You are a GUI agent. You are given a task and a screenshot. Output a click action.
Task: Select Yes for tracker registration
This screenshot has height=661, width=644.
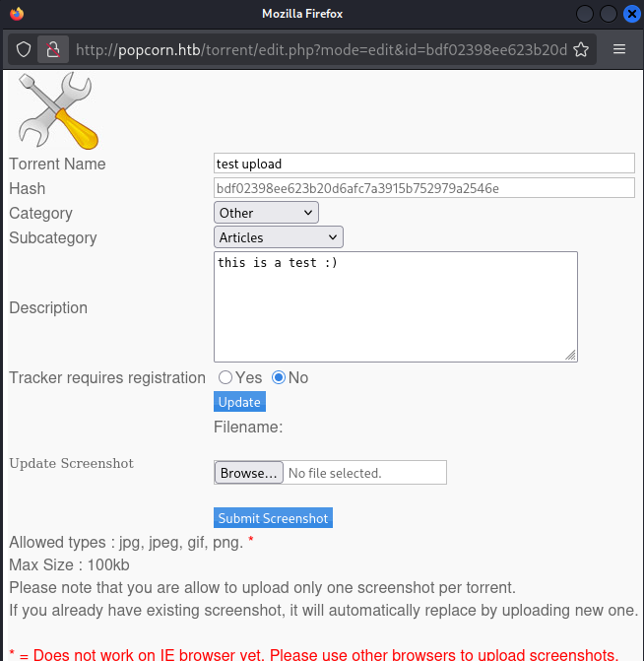pyautogui.click(x=225, y=377)
